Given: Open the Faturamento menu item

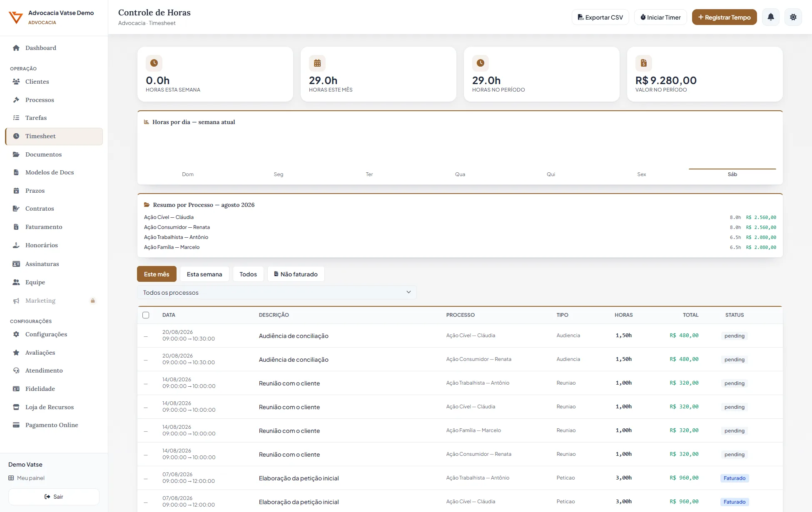Looking at the screenshot, I should 54,227.
